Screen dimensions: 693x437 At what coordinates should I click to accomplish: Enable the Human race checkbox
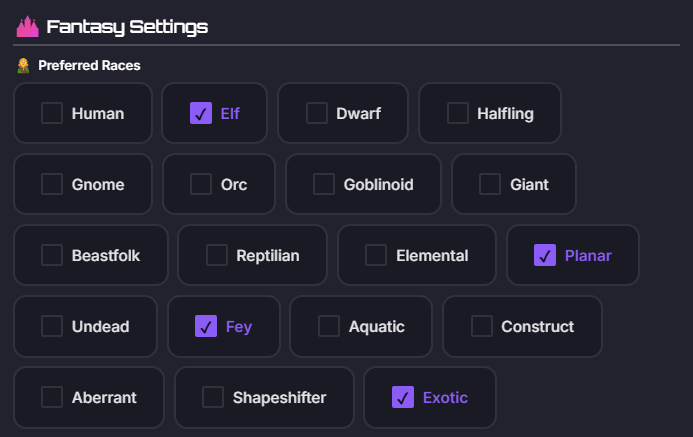click(52, 113)
